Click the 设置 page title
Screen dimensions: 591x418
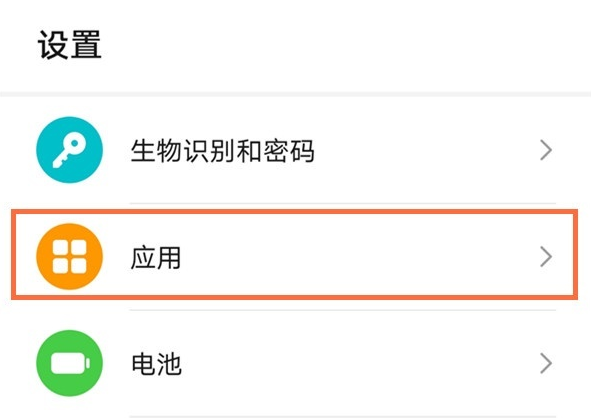coord(70,44)
